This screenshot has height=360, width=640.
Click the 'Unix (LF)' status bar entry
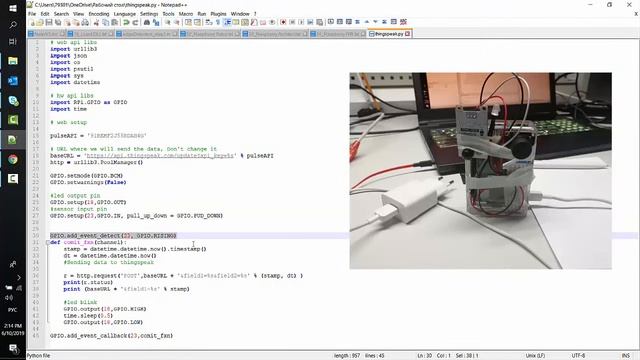pos(535,356)
